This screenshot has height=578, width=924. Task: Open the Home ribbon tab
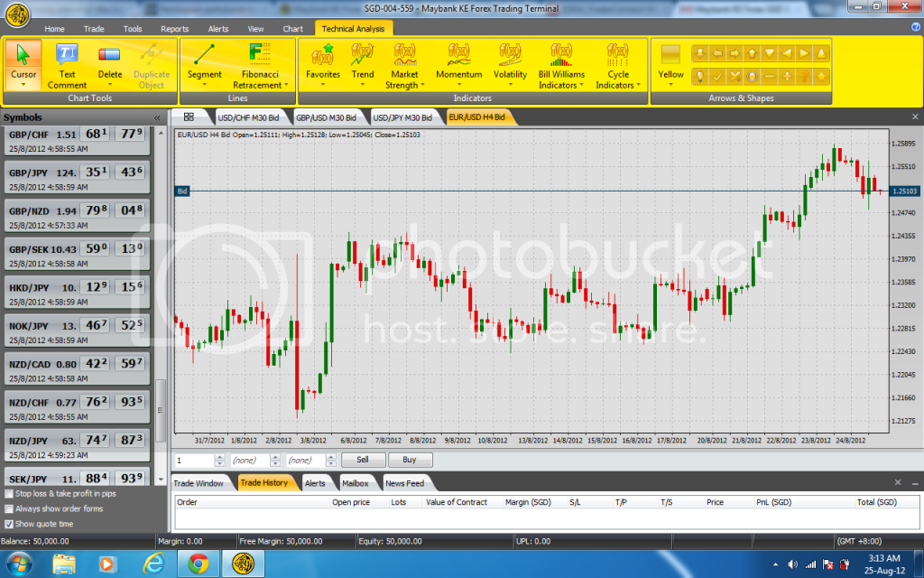click(x=54, y=28)
